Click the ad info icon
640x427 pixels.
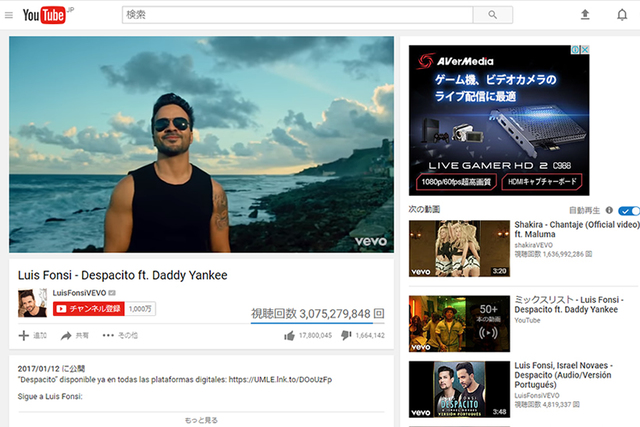coord(576,49)
